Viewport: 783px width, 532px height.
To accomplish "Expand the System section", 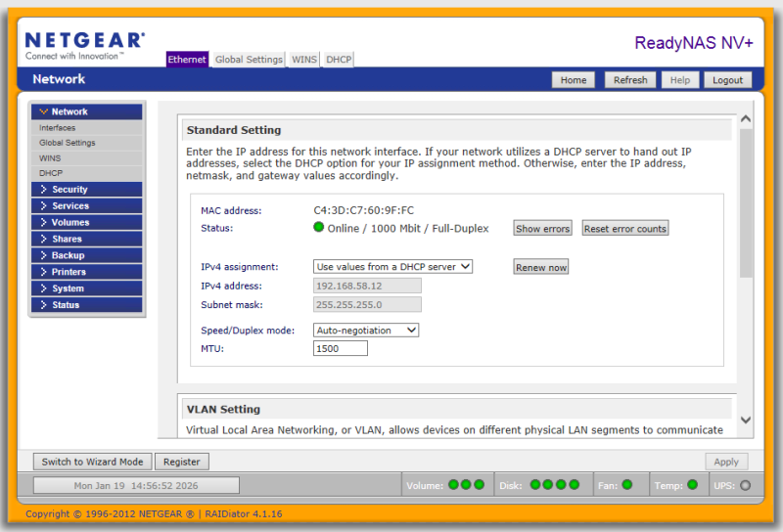I will pyautogui.click(x=87, y=288).
